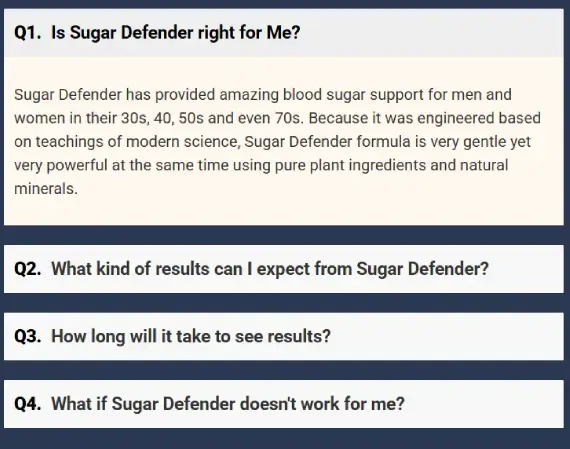Click the Q2. number label
This screenshot has width=570, height=449.
pos(28,269)
